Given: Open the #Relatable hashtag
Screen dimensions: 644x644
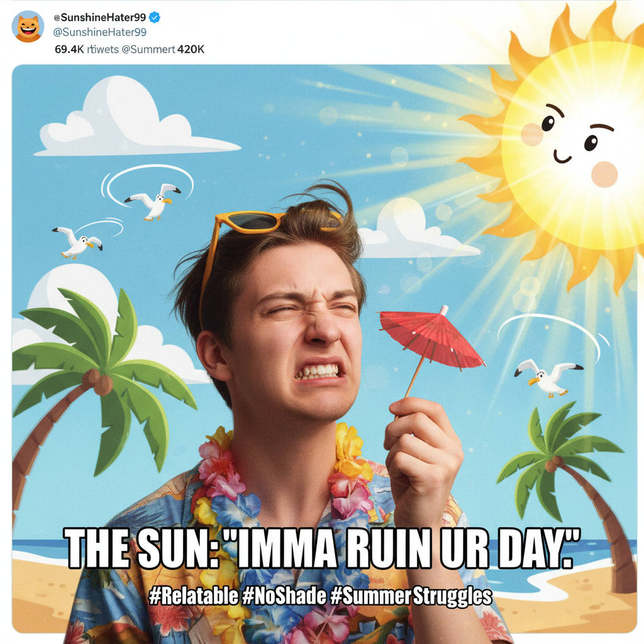Looking at the screenshot, I should pyautogui.click(x=194, y=596).
